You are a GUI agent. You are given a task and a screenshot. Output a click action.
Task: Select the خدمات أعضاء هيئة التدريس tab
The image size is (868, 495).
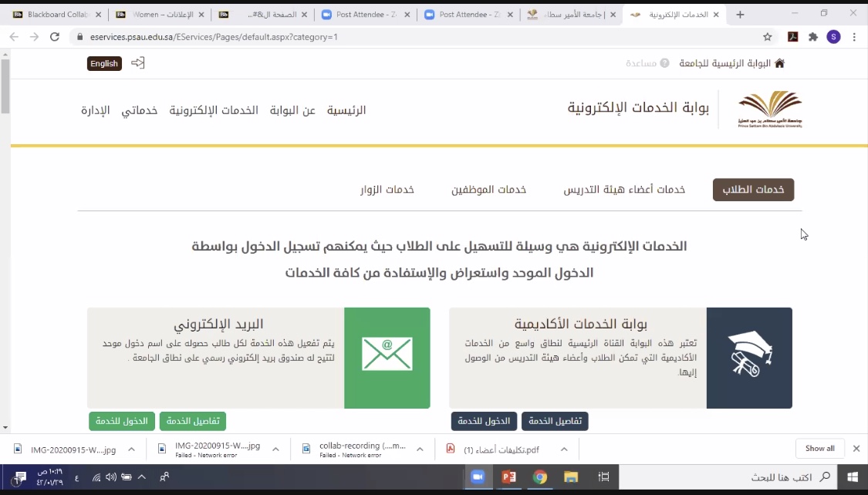[x=624, y=190]
